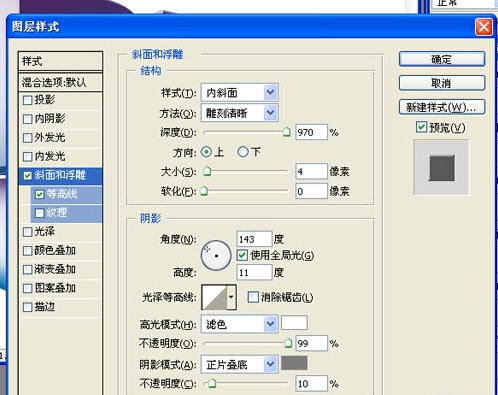
Task: Click the 确定 button
Action: pyautogui.click(x=442, y=59)
